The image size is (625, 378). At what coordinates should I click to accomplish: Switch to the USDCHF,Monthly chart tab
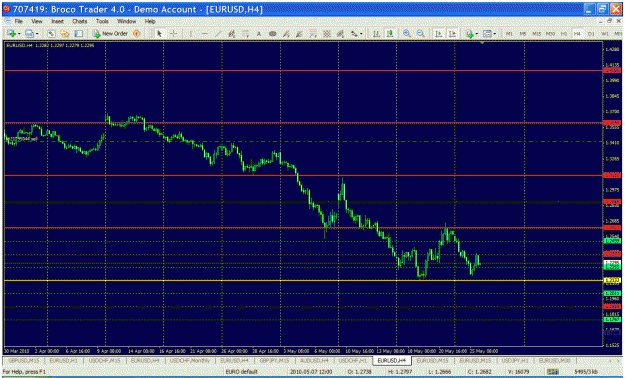(190, 360)
